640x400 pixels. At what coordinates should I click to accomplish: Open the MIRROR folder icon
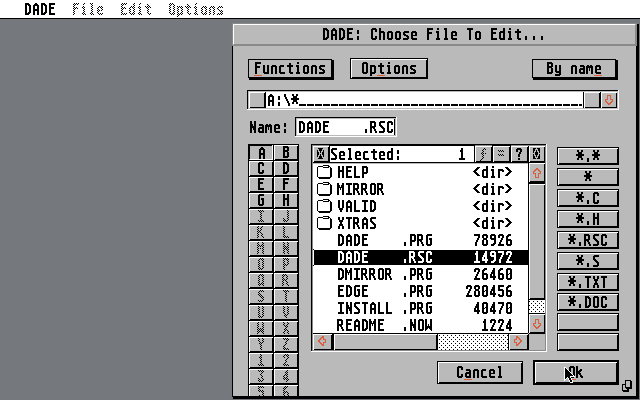coord(324,189)
